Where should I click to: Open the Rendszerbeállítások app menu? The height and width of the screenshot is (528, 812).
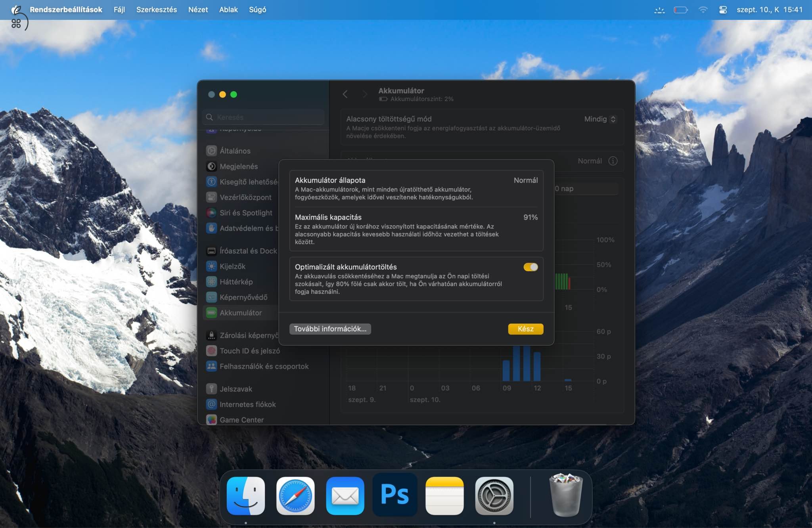pos(66,10)
